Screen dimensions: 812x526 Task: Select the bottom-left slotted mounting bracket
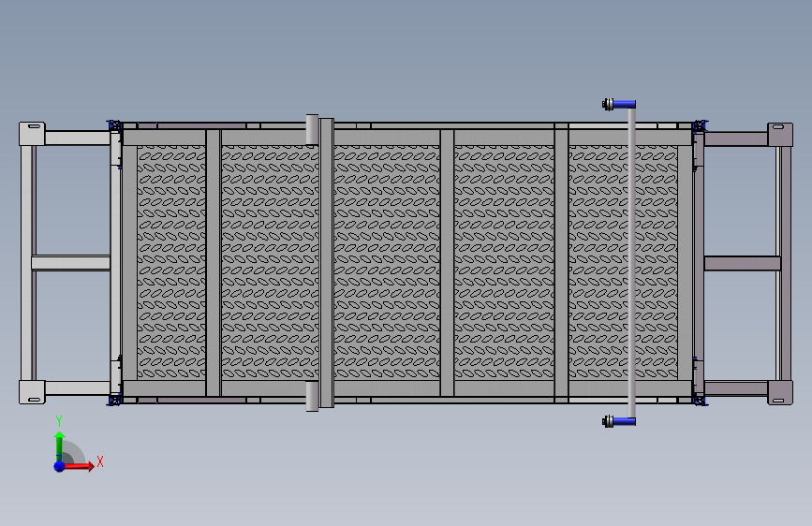pos(32,392)
